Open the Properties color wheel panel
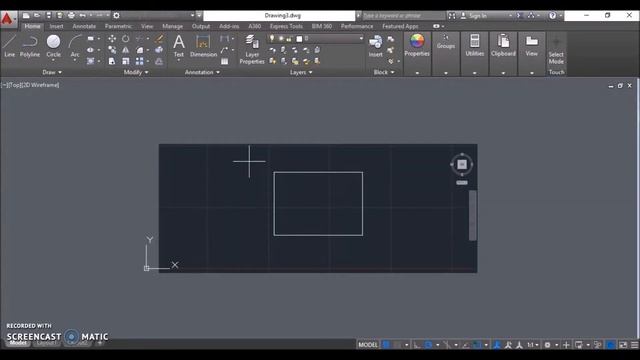The width and height of the screenshot is (640, 360). (x=417, y=45)
